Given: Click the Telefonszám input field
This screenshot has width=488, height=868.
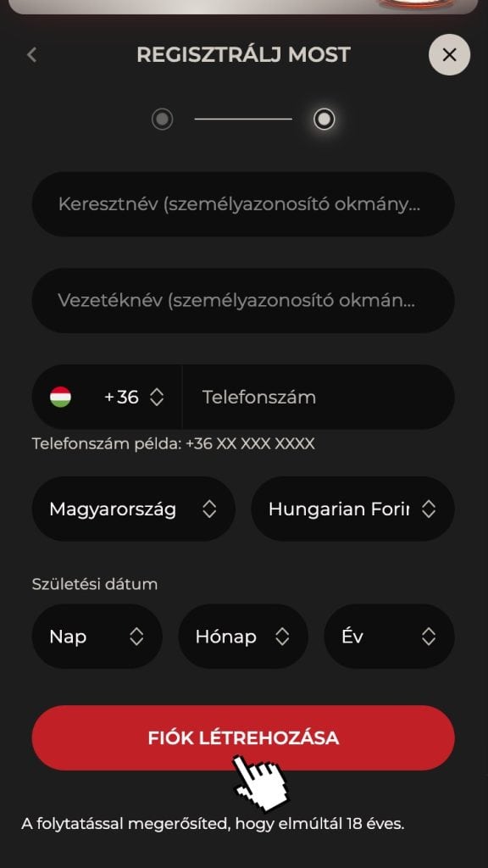Looking at the screenshot, I should (319, 397).
